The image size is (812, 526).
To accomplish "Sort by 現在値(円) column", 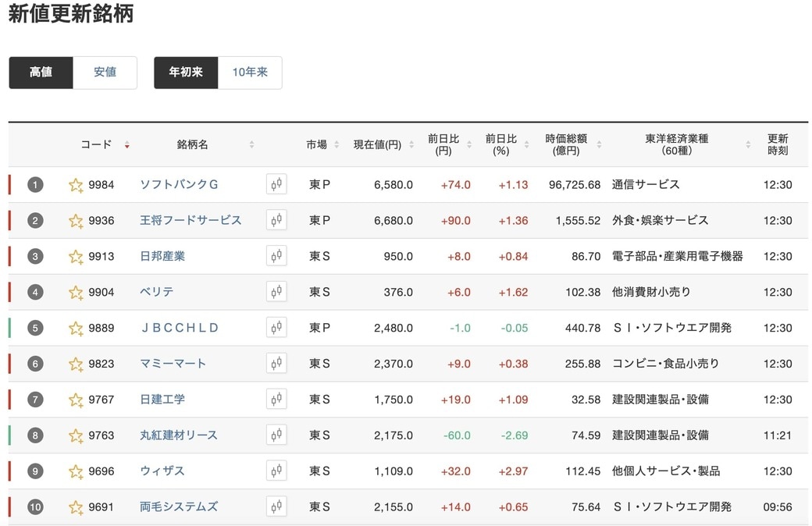I will click(x=411, y=145).
